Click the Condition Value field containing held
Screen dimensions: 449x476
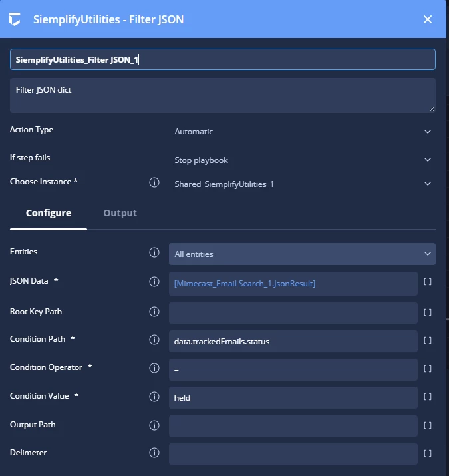293,397
